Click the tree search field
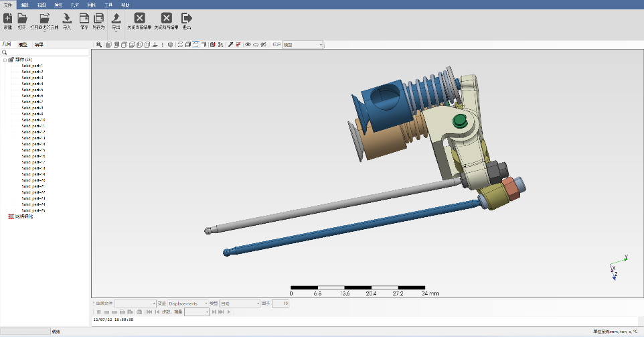644x337 pixels. click(45, 53)
